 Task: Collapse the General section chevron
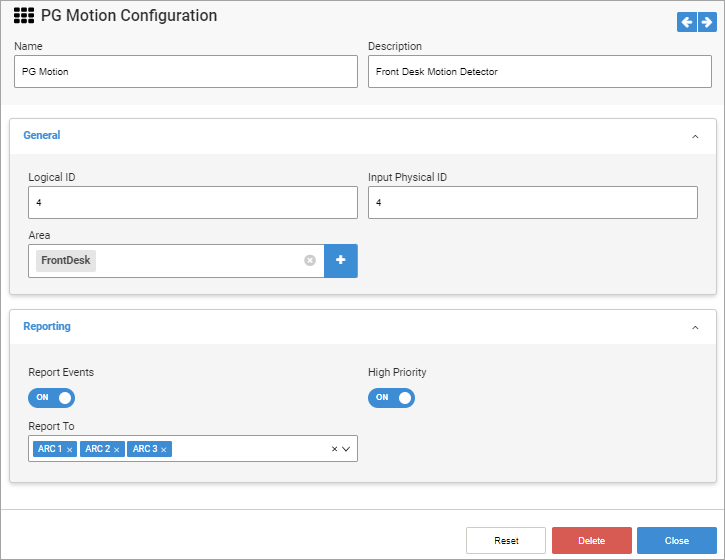click(x=696, y=136)
